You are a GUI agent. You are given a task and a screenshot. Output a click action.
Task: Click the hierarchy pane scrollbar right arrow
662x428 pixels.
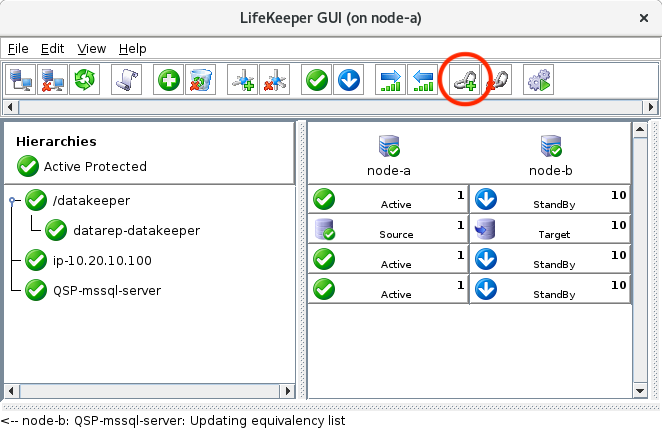pyautogui.click(x=288, y=391)
